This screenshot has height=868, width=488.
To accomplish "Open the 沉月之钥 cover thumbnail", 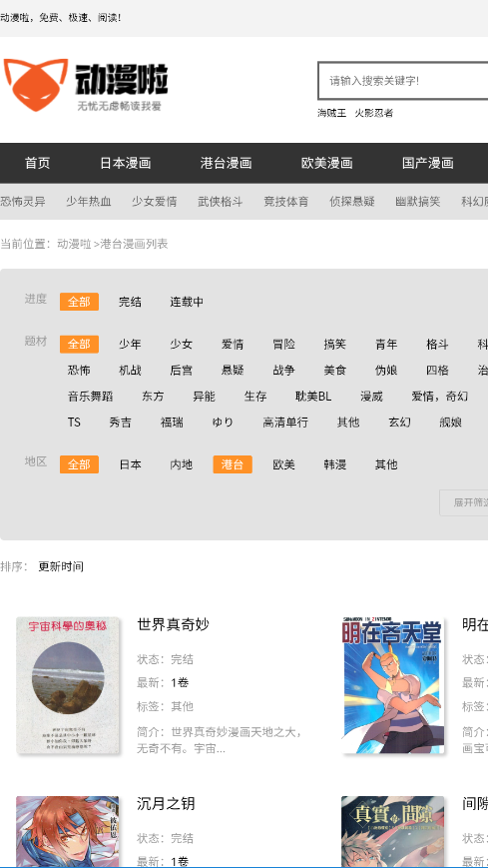I will 68,831.
